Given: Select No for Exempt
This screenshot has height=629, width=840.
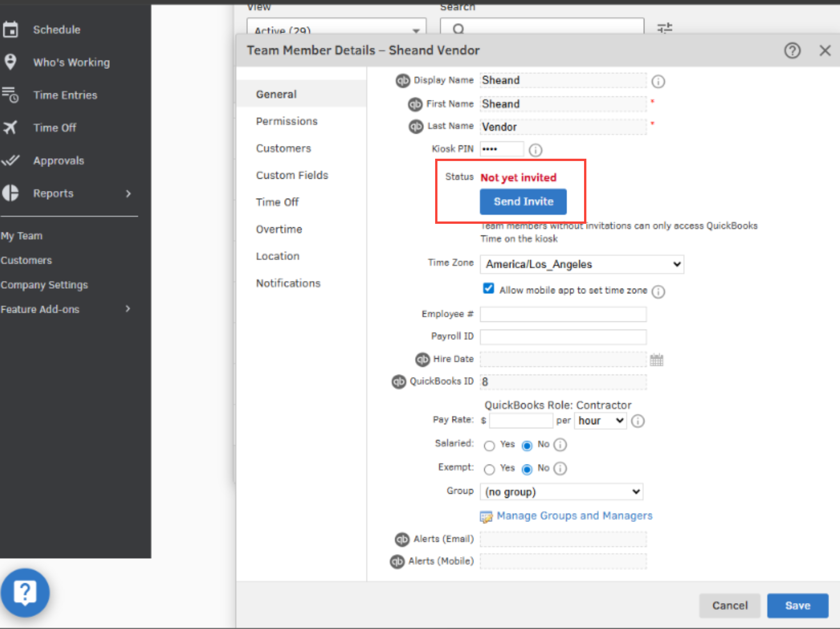Looking at the screenshot, I should (x=527, y=469).
